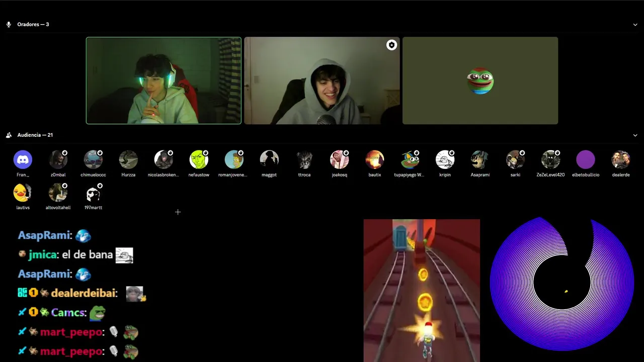
Task: Open elbetobullicio's purple avatar
Action: [x=586, y=159]
